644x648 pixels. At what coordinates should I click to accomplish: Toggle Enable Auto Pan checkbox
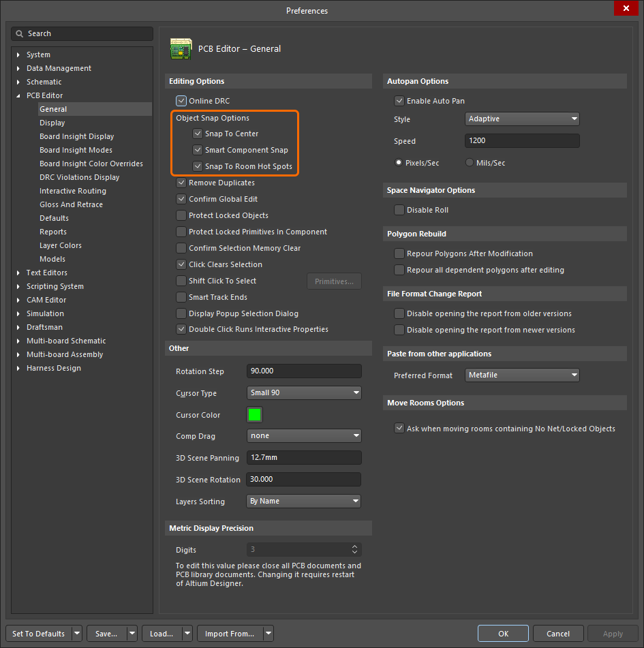[399, 101]
